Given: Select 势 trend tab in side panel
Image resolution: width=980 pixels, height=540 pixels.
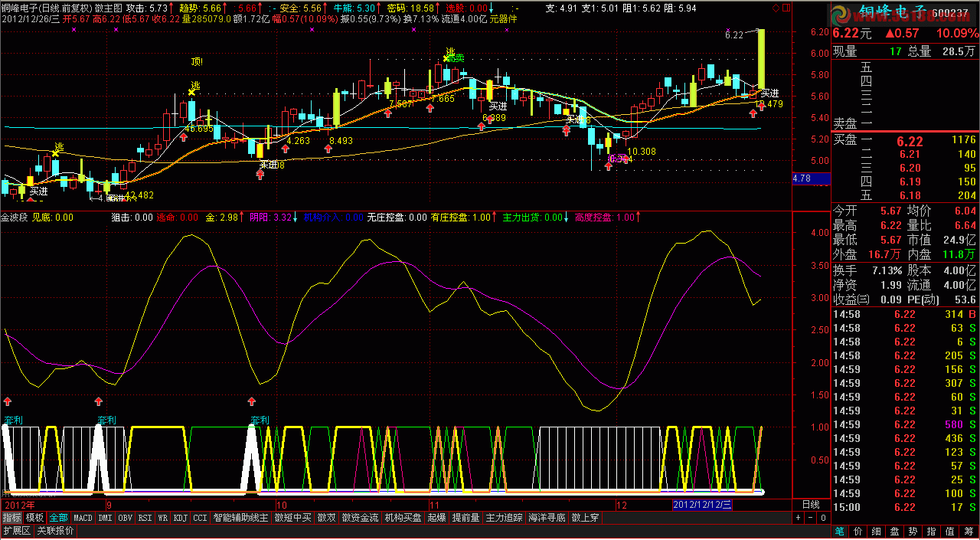Looking at the screenshot, I should [913, 531].
